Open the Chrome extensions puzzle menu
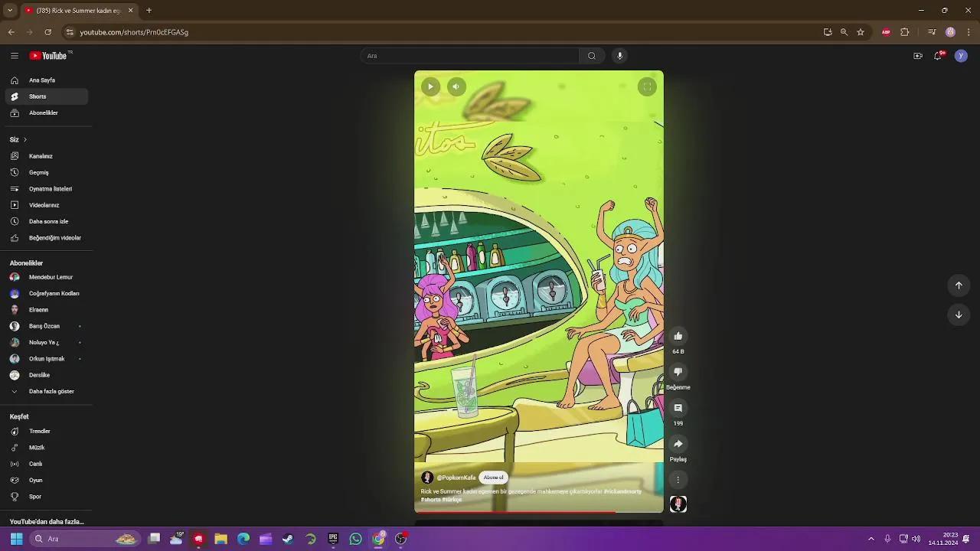Screen dimensions: 980x551 tap(905, 32)
